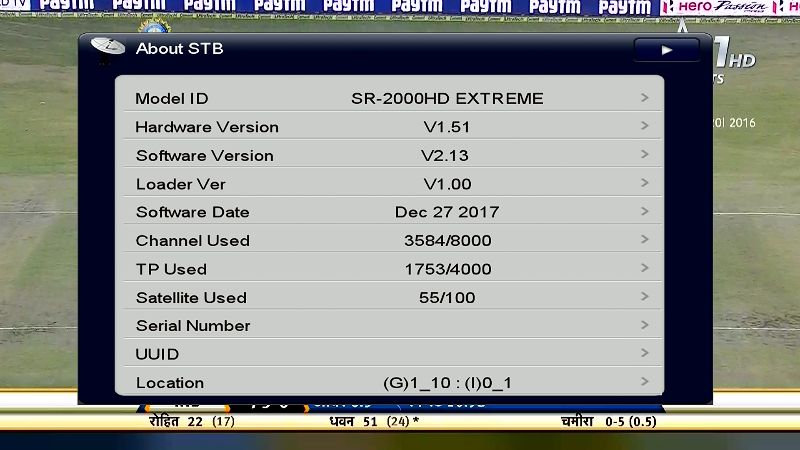
Task: Click the Serial Number row chevron
Action: point(645,325)
